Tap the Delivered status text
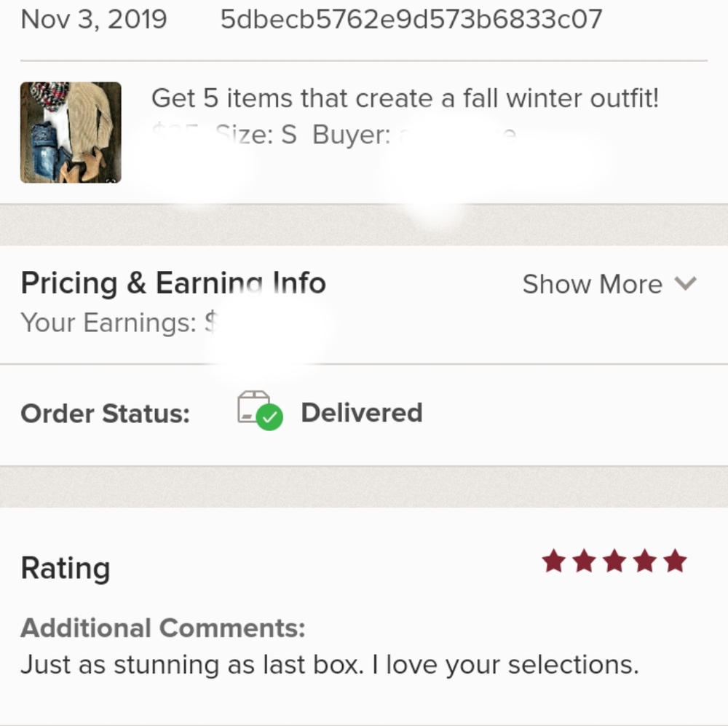The image size is (728, 726). (362, 413)
